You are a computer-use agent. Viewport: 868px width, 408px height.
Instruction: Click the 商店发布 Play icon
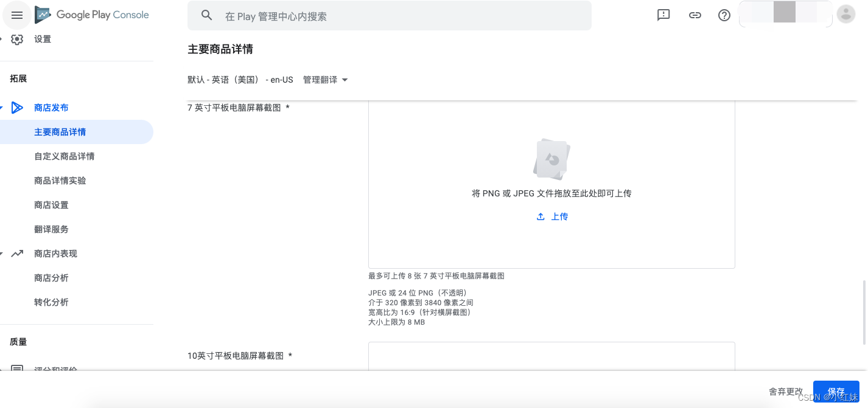pos(17,108)
